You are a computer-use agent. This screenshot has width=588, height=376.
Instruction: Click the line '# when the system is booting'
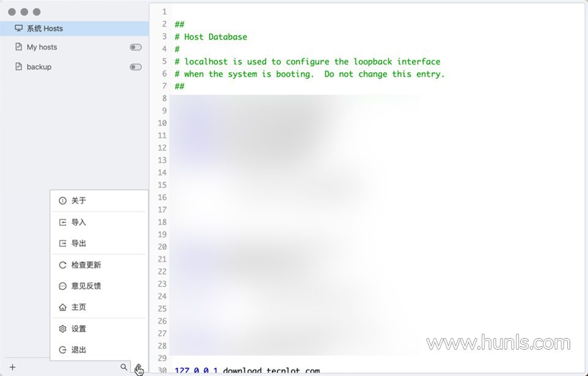pos(309,74)
